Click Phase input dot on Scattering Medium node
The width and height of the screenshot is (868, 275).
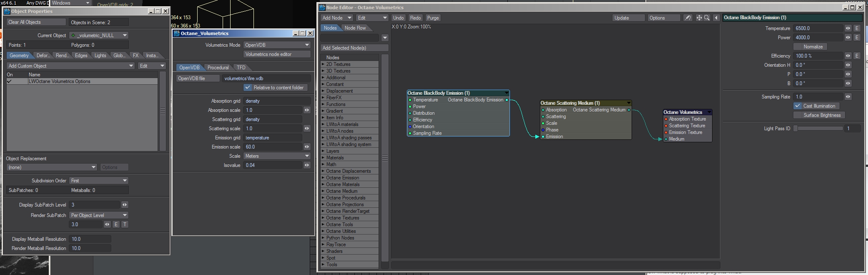543,130
